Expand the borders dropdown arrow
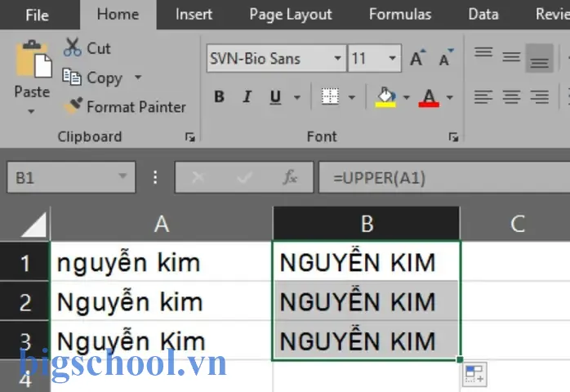This screenshot has height=392, width=570. pos(351,97)
